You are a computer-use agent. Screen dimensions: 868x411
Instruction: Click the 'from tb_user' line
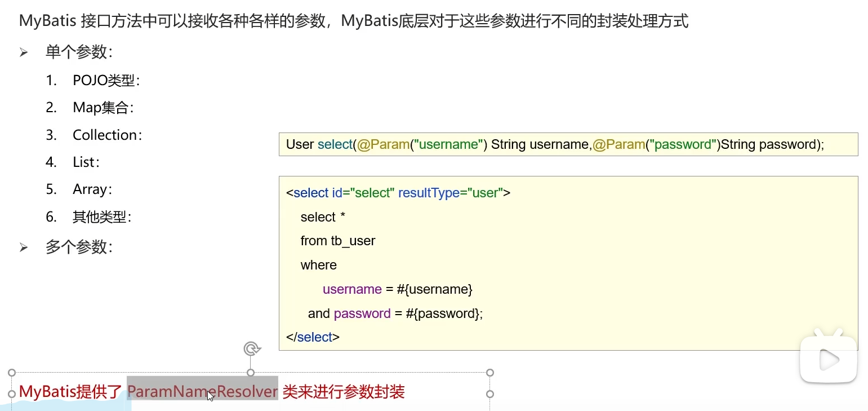pos(338,241)
